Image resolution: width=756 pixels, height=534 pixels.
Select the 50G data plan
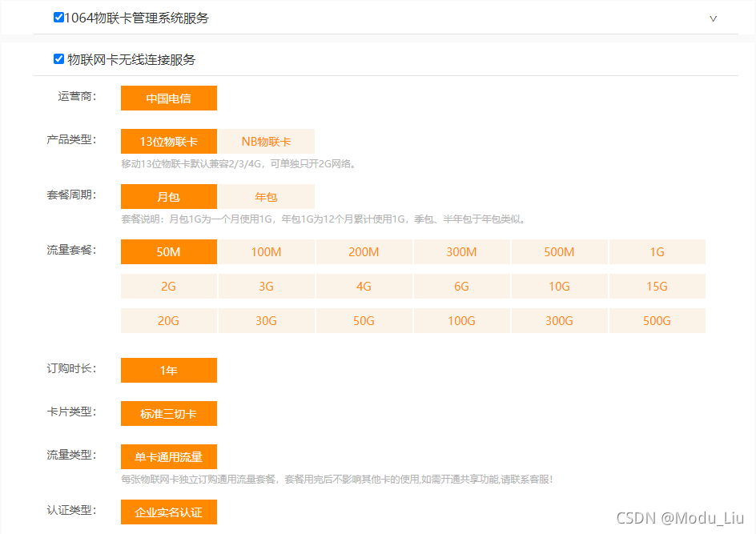(364, 321)
